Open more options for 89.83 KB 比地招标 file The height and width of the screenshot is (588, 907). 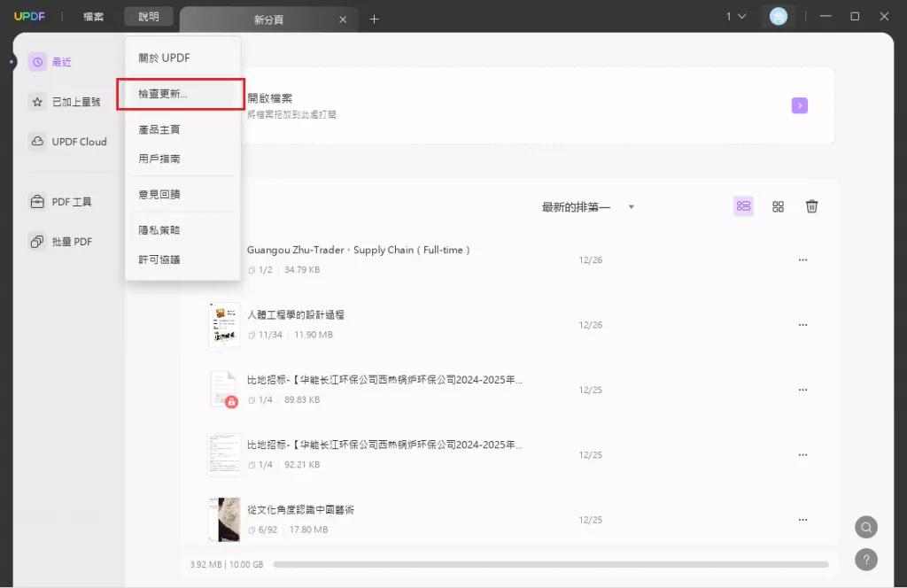tap(802, 390)
